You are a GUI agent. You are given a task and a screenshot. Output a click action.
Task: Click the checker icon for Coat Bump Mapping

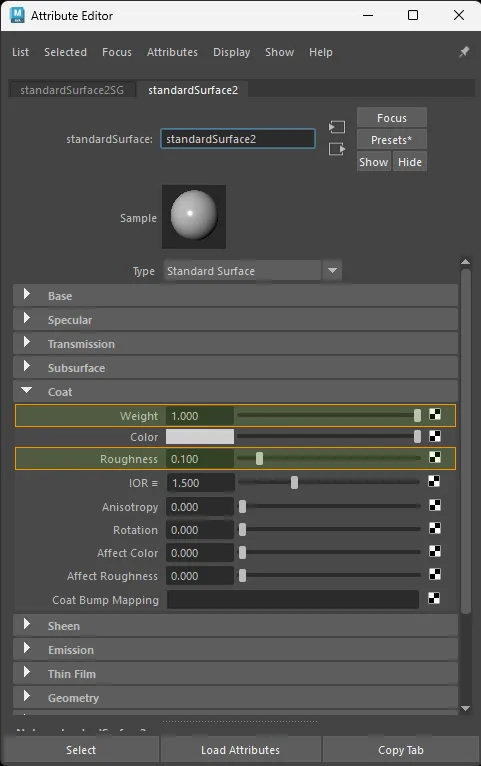pyautogui.click(x=434, y=598)
